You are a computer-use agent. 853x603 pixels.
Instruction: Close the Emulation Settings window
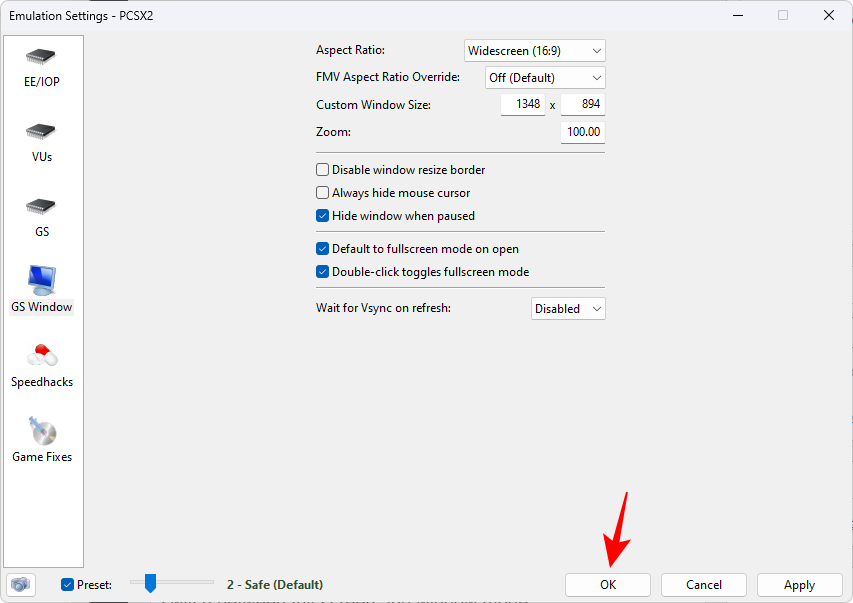(x=829, y=15)
